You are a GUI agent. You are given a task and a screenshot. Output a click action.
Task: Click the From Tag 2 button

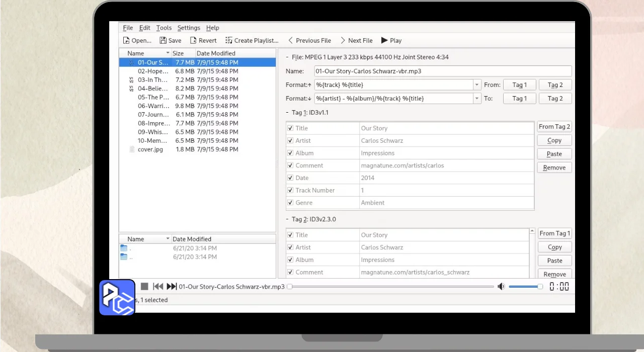click(x=554, y=127)
